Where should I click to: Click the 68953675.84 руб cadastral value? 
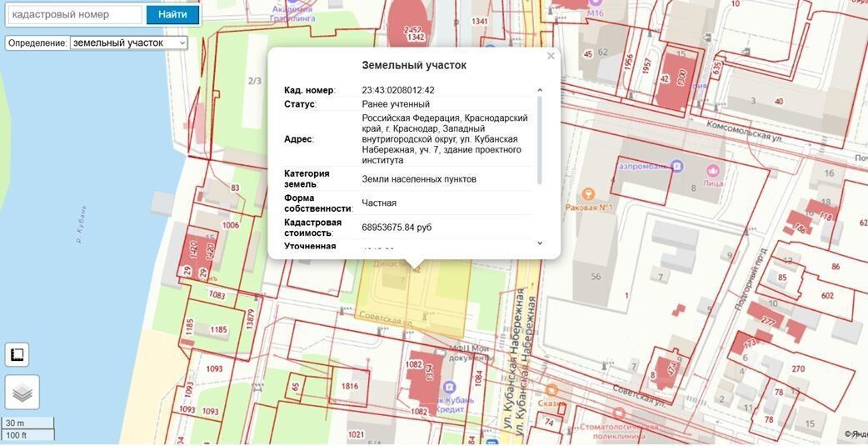[397, 227]
